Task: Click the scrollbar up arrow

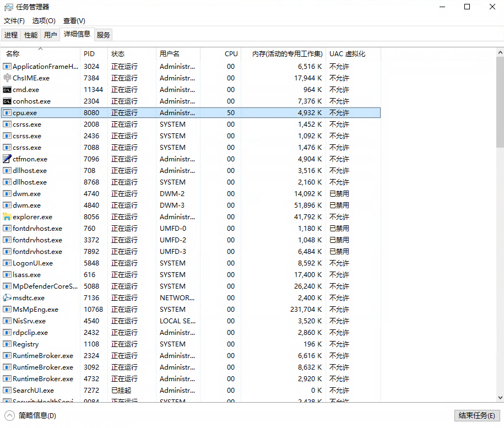Action: click(500, 53)
